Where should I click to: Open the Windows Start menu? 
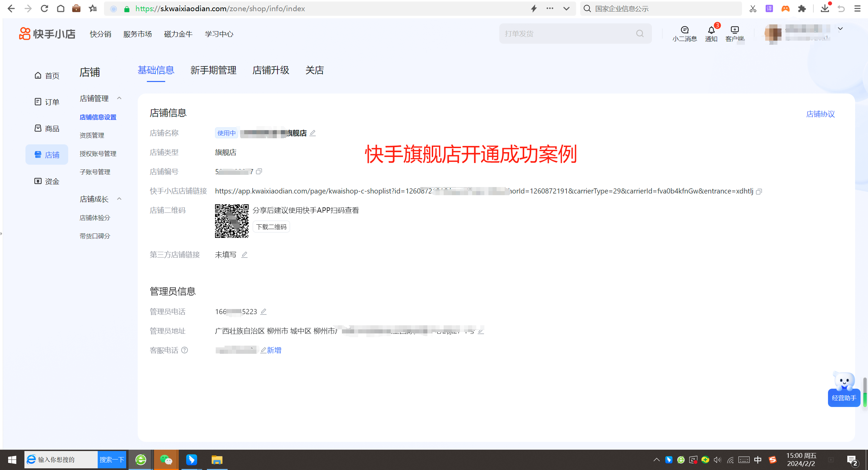12,459
